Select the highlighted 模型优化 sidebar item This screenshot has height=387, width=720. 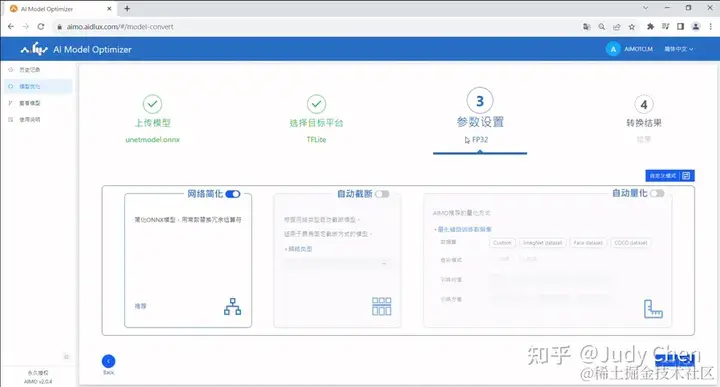click(x=37, y=86)
